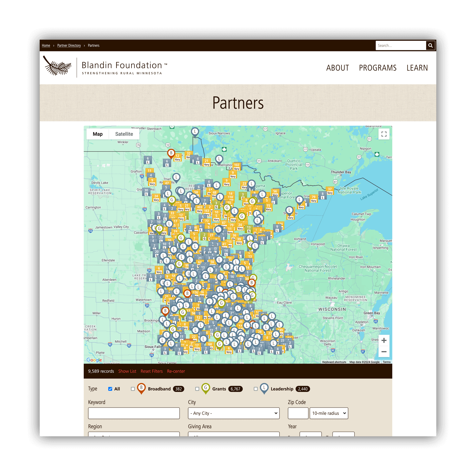The width and height of the screenshot is (476, 476).
Task: Zoom out on the map
Action: (384, 352)
